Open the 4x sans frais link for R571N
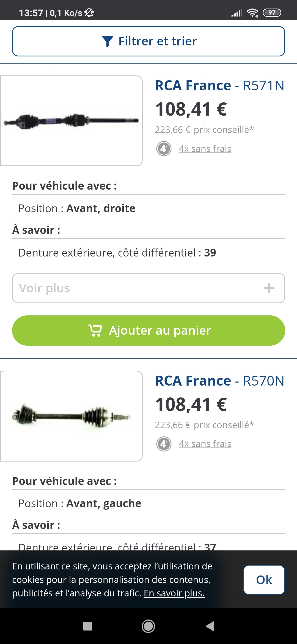The height and width of the screenshot is (644, 297). click(x=205, y=149)
